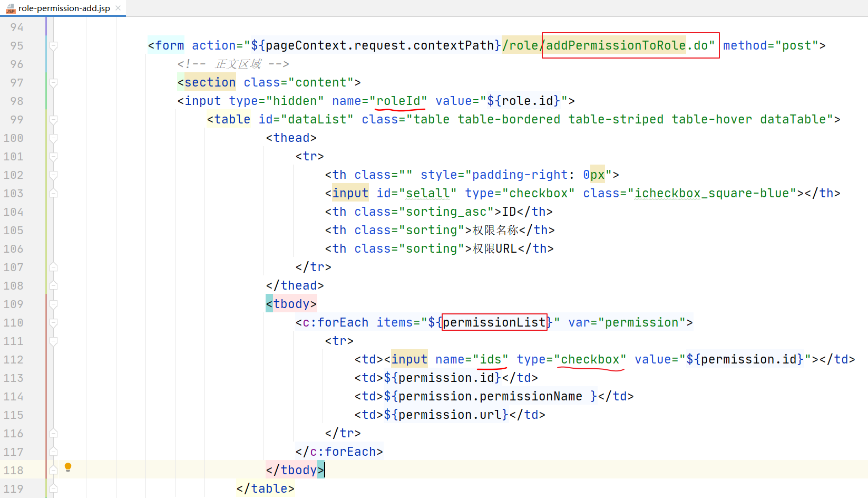The width and height of the screenshot is (868, 498).
Task: Click the intention lightbulb on line 118
Action: pos(68,467)
